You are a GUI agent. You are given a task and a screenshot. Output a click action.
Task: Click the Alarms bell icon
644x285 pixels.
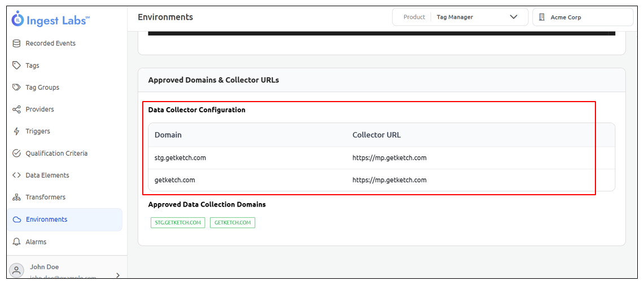click(x=16, y=242)
